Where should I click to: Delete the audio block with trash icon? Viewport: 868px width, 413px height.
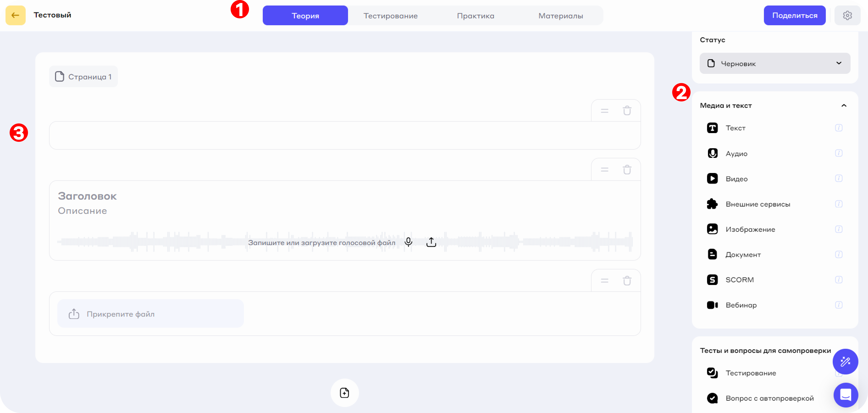click(627, 170)
